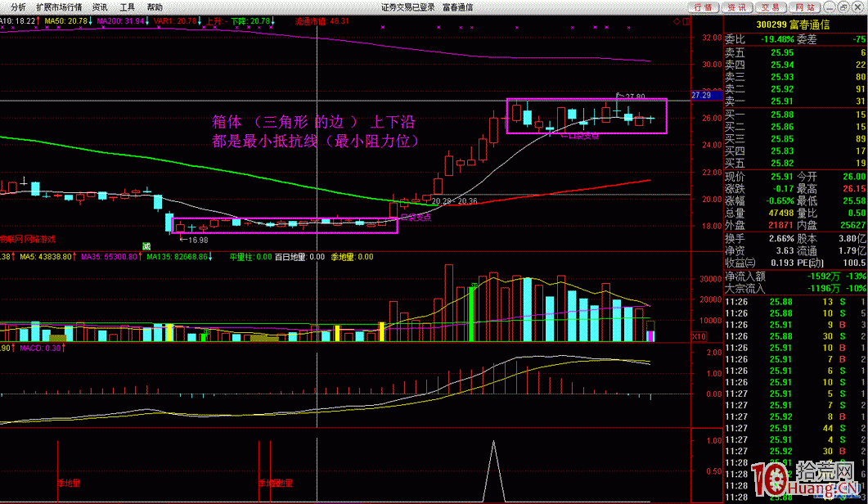Click the 卖四 price 25.94

coord(782,65)
